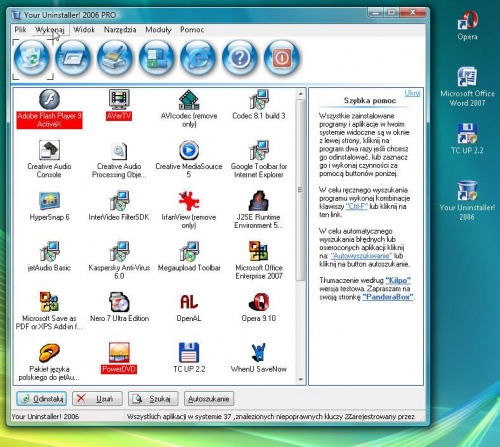This screenshot has width=500, height=447.
Task: Click the computer panel toolbar icon
Action: click(x=157, y=58)
